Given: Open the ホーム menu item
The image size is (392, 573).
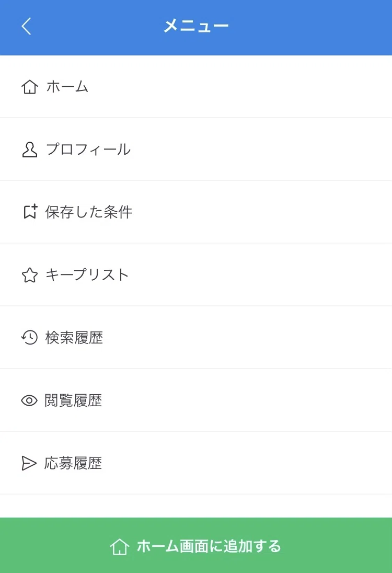Looking at the screenshot, I should (x=196, y=87).
